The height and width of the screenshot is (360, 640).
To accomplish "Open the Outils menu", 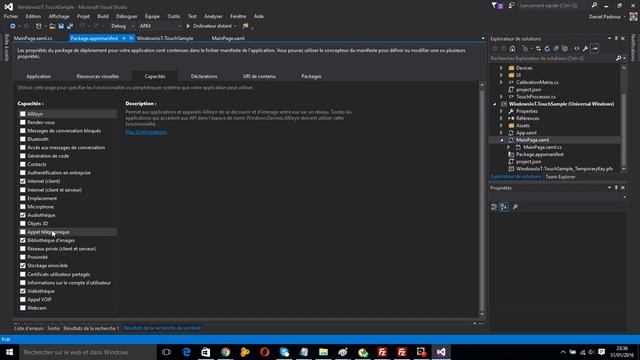I will pyautogui.click(x=173, y=16).
